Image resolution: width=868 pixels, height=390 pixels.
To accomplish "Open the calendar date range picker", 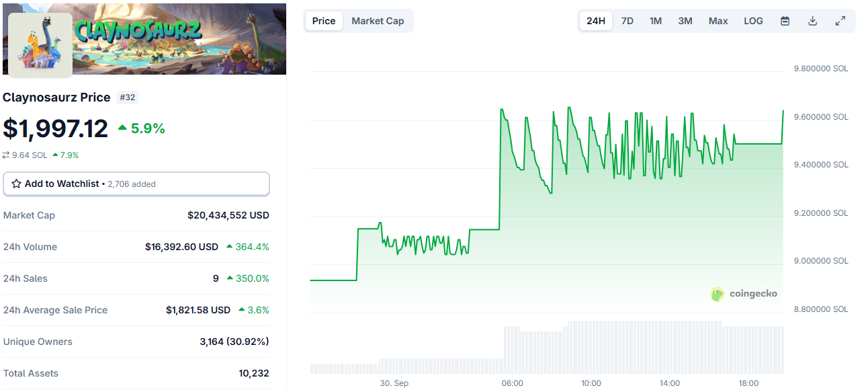I will (x=785, y=21).
